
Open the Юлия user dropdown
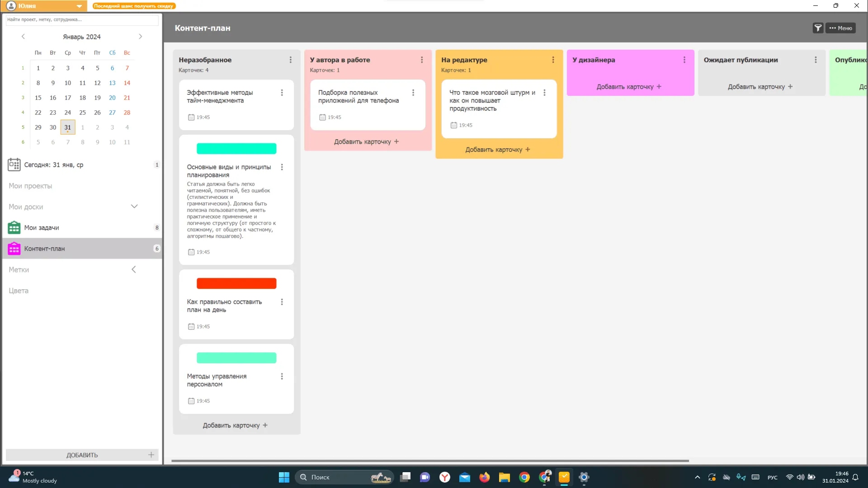click(x=79, y=6)
